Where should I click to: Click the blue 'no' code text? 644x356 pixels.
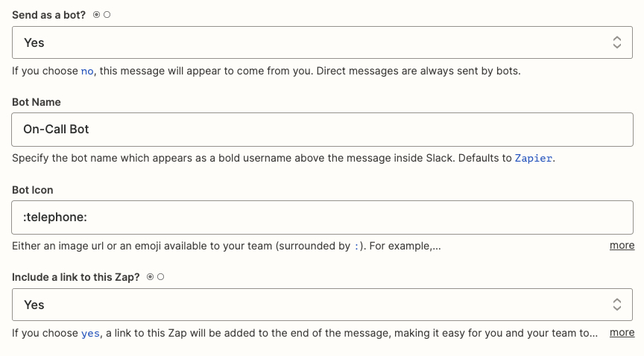pyautogui.click(x=87, y=71)
